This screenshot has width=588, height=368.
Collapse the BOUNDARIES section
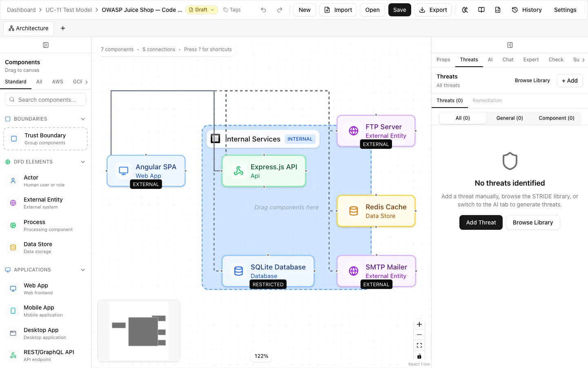click(x=83, y=119)
